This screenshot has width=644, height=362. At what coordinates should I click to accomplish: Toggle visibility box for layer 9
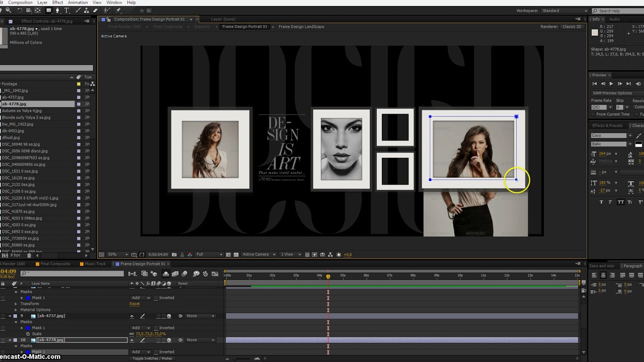point(3,316)
